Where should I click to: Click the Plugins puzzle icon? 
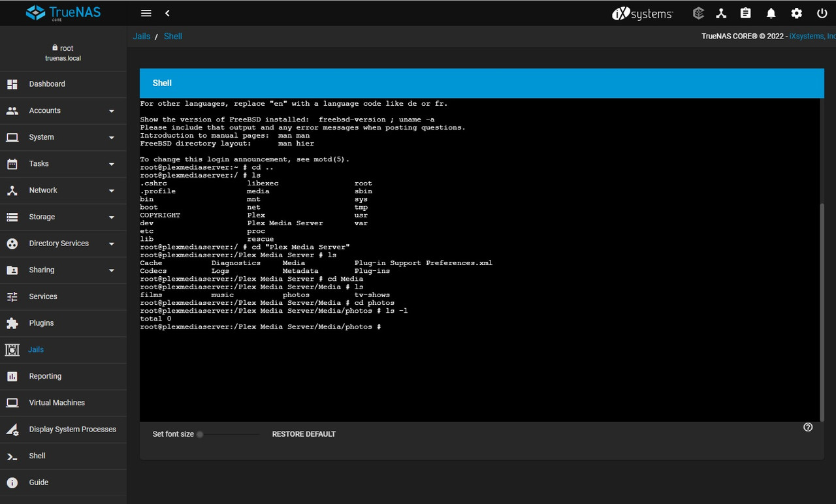[12, 323]
